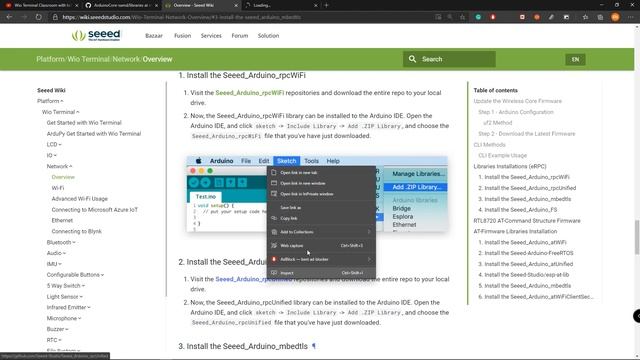Click the Seeed logo
The height and width of the screenshot is (360, 640).
[x=96, y=36]
